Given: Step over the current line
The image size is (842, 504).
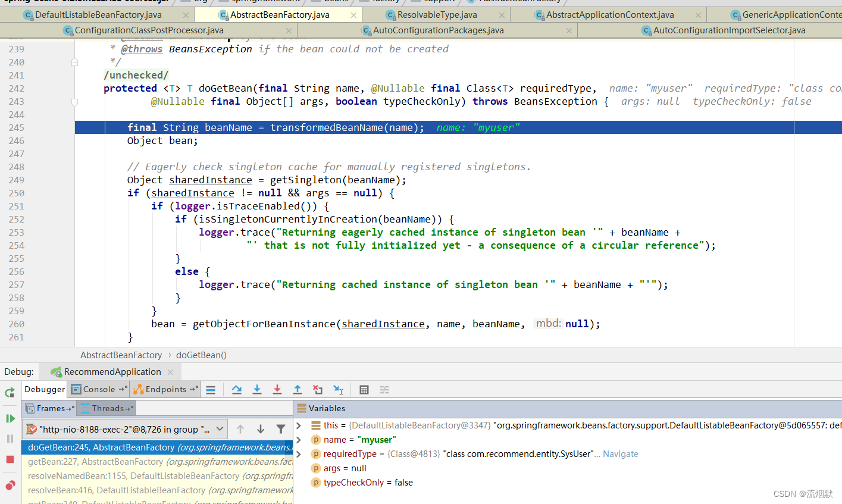Looking at the screenshot, I should (236, 390).
